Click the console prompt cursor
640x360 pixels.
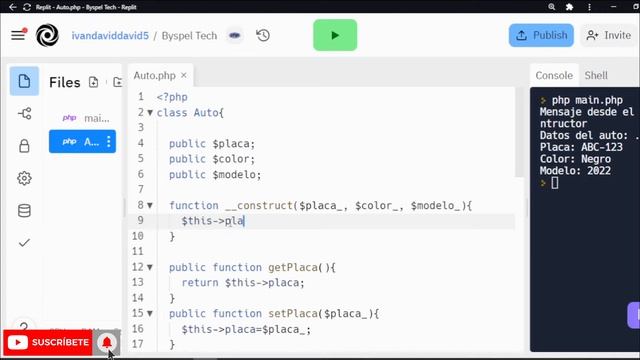[555, 183]
